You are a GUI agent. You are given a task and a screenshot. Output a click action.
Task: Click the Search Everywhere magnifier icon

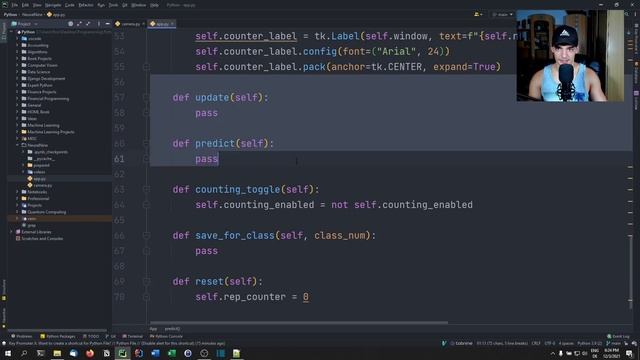(x=626, y=15)
